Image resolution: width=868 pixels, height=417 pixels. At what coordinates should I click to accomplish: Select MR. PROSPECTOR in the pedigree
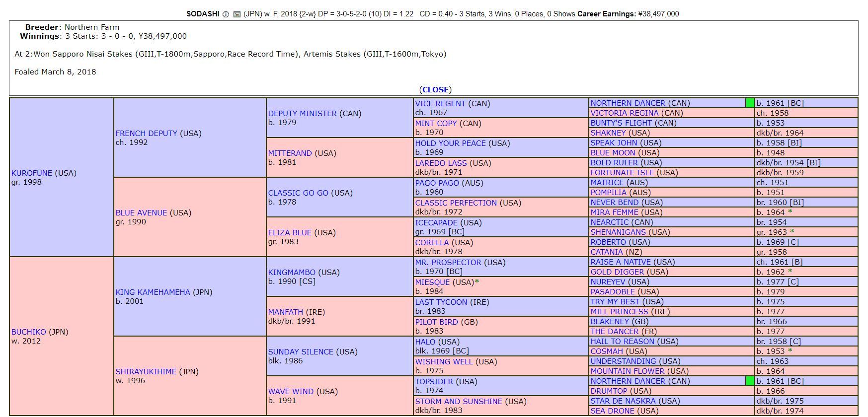coord(448,263)
